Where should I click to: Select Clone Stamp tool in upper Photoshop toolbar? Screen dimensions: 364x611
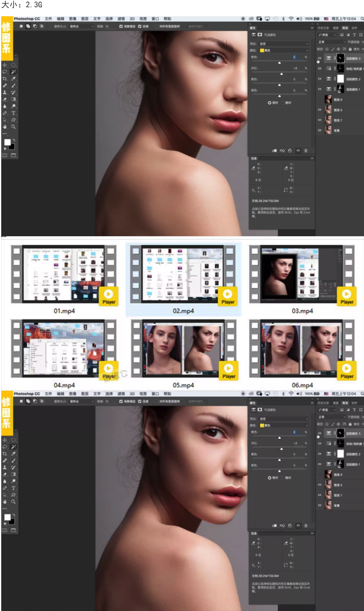[5, 93]
